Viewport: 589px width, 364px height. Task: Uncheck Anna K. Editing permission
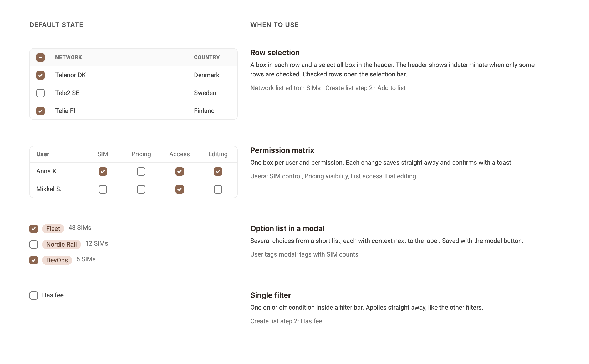coord(218,171)
